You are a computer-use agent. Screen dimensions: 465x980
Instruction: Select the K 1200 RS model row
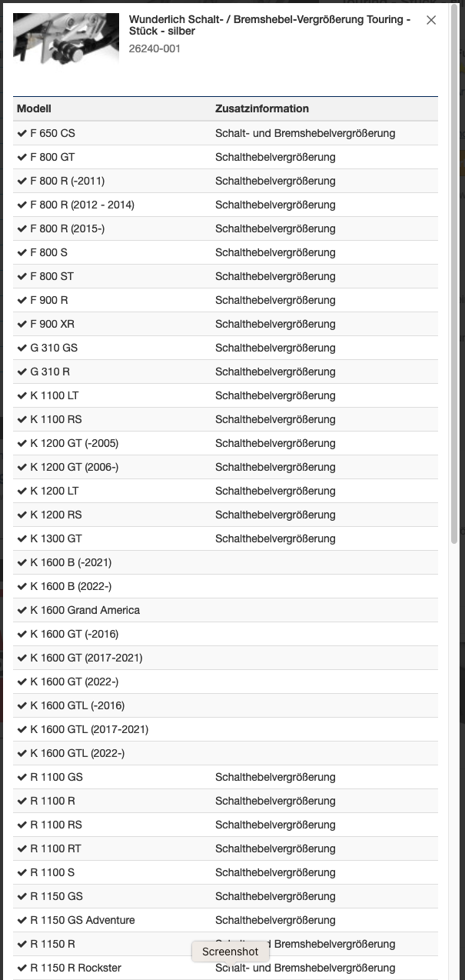pos(55,515)
